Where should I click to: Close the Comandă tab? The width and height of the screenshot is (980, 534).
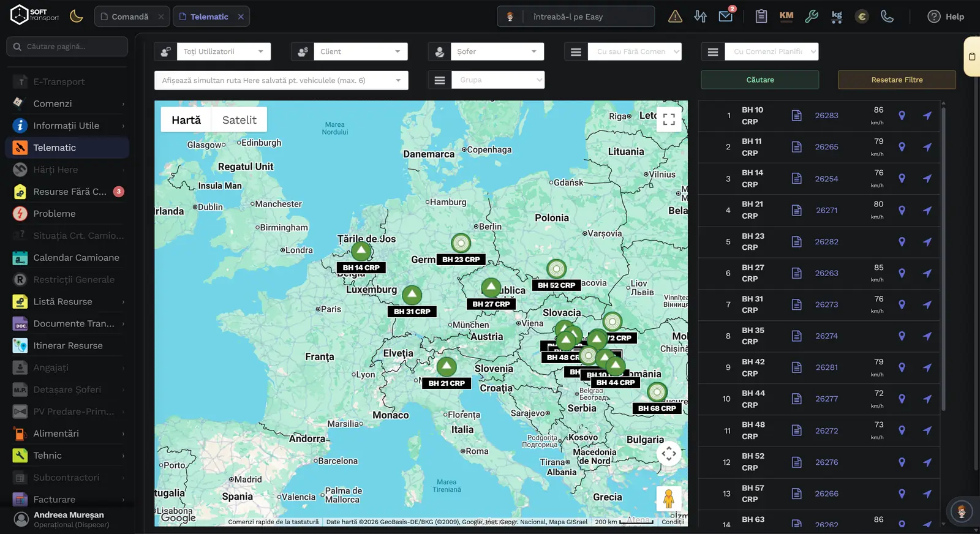[x=161, y=17]
